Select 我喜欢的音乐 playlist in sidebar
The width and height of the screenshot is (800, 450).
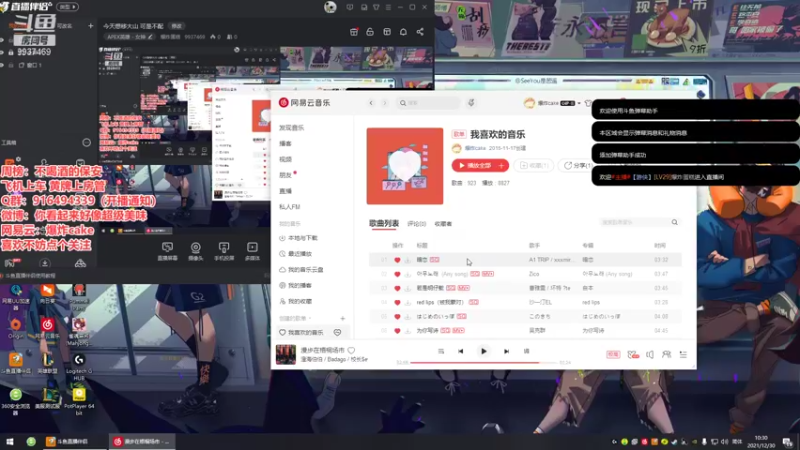305,332
